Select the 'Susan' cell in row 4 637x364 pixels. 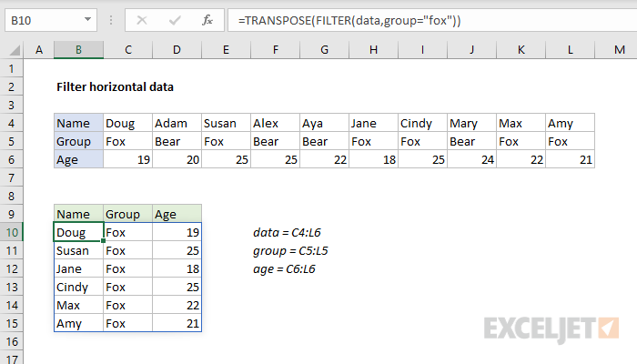point(226,123)
